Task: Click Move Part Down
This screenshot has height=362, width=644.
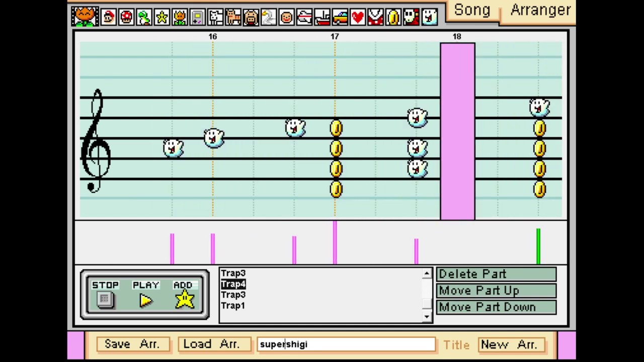Action: click(x=496, y=307)
